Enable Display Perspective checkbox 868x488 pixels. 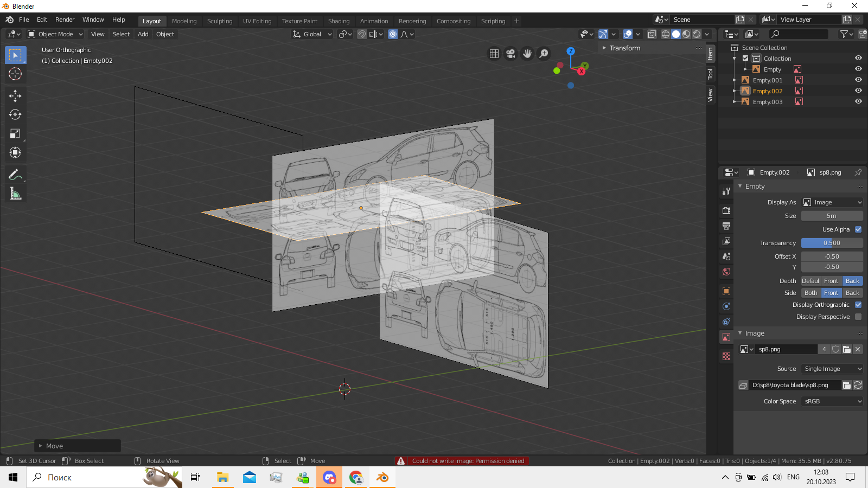[x=858, y=317]
